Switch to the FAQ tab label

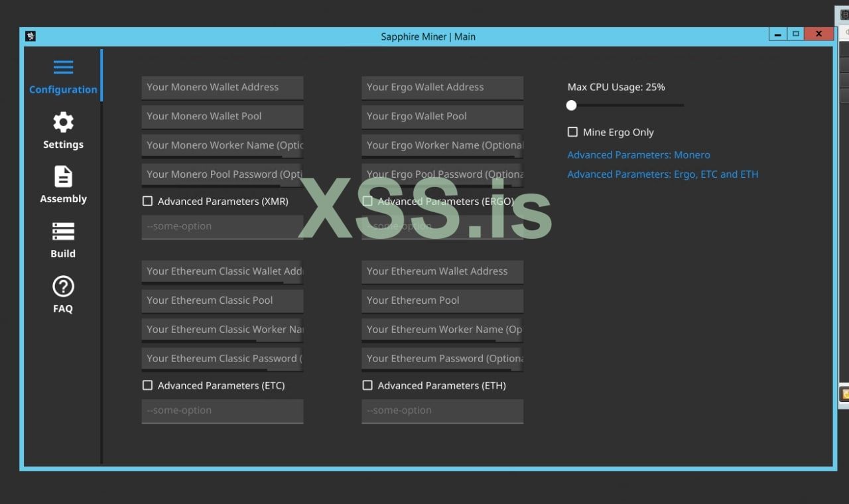pos(63,308)
